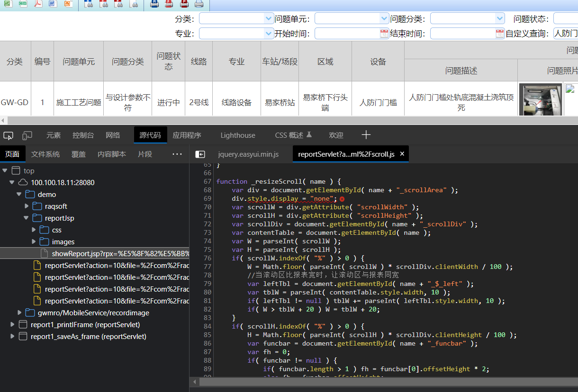The width and height of the screenshot is (578, 392).
Task: Switch to the 网络 tab
Action: pos(113,135)
